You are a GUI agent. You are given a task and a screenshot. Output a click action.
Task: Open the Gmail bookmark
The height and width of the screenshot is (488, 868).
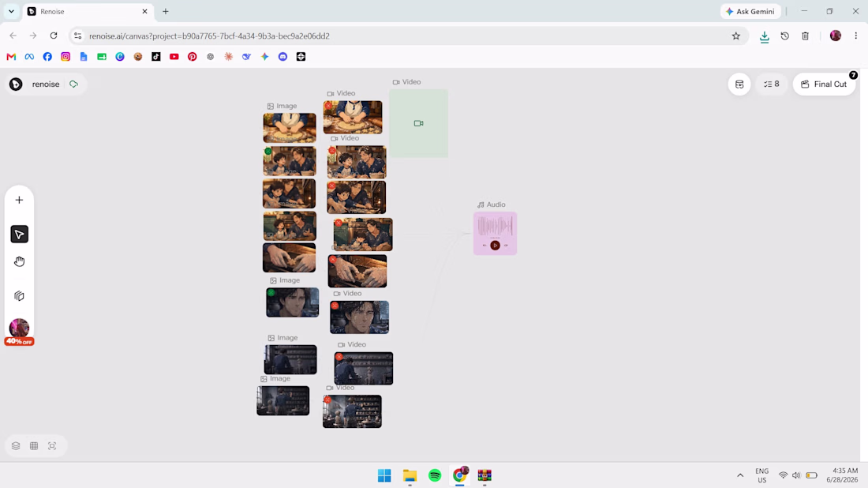[11, 57]
